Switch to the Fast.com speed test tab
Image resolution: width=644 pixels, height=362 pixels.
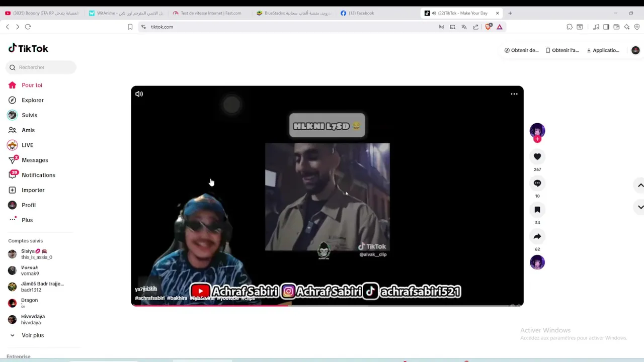point(209,13)
